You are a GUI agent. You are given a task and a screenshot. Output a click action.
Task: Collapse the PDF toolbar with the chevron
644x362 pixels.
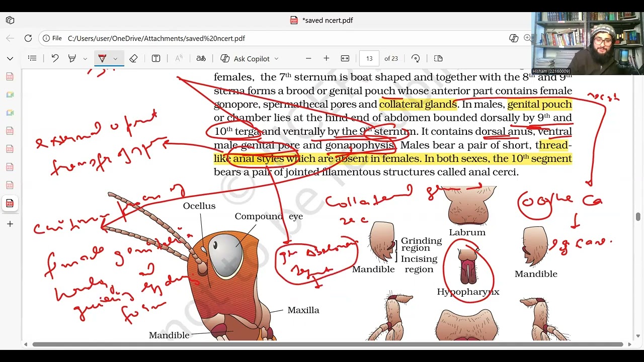click(10, 58)
